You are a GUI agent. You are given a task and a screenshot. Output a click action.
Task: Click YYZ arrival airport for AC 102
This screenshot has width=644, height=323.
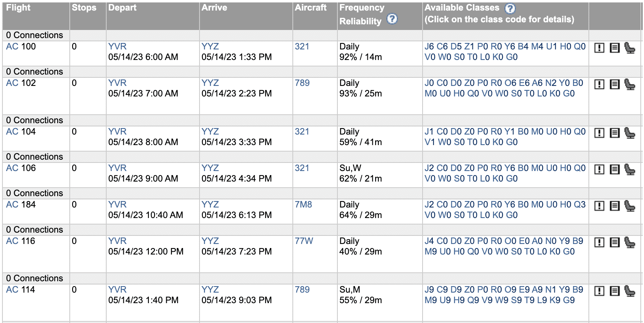[210, 83]
